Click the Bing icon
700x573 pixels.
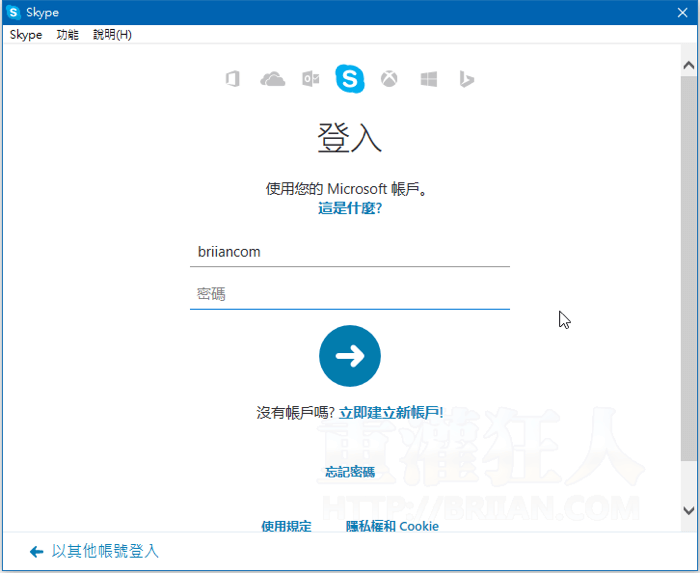click(x=467, y=79)
